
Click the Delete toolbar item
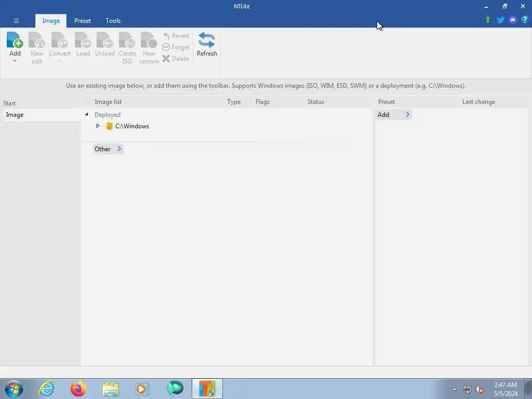click(x=176, y=59)
